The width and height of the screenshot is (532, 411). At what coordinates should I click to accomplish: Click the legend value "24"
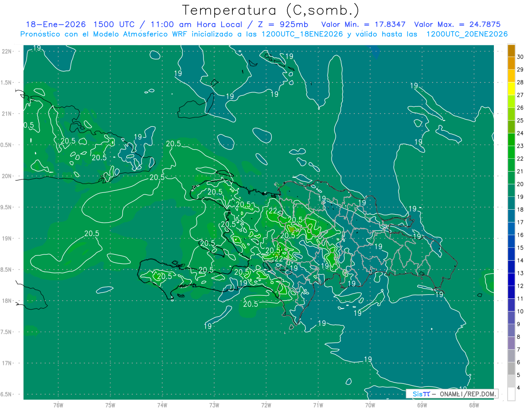pos(521,133)
